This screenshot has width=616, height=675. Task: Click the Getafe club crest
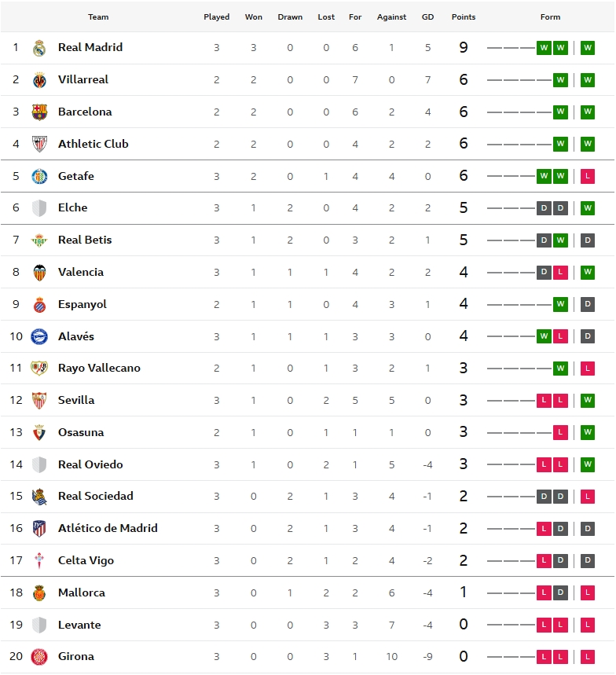(x=39, y=177)
